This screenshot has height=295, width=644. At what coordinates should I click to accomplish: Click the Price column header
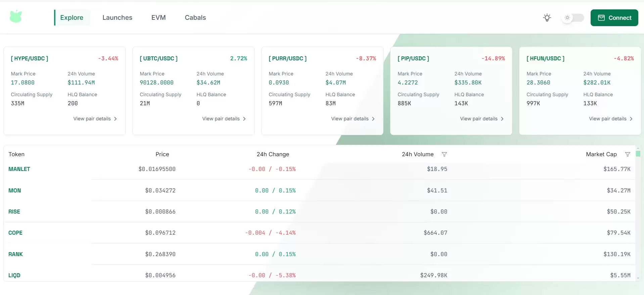click(162, 155)
